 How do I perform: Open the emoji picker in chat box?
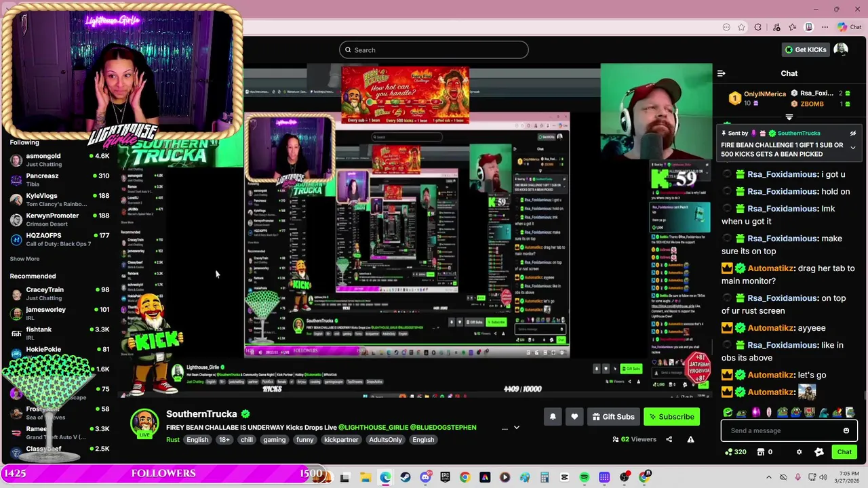click(x=846, y=430)
